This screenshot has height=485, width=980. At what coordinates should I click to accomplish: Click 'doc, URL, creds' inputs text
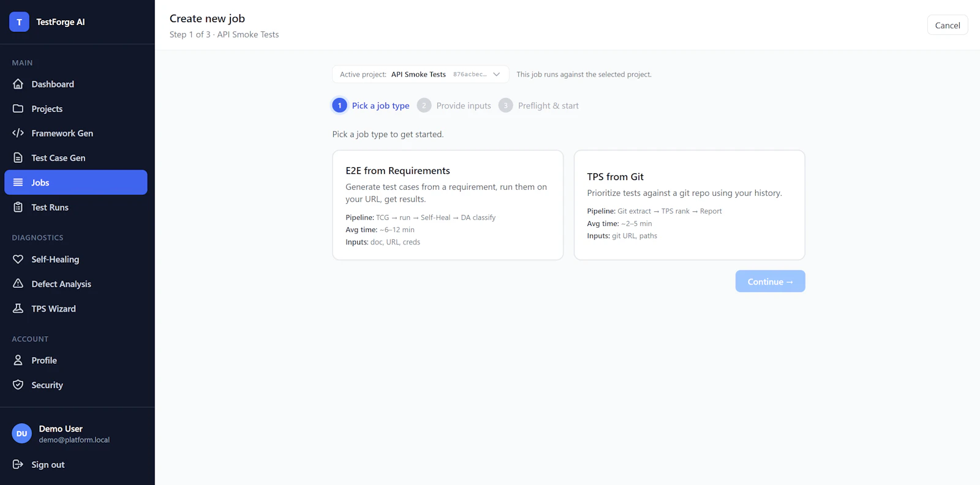pyautogui.click(x=395, y=242)
